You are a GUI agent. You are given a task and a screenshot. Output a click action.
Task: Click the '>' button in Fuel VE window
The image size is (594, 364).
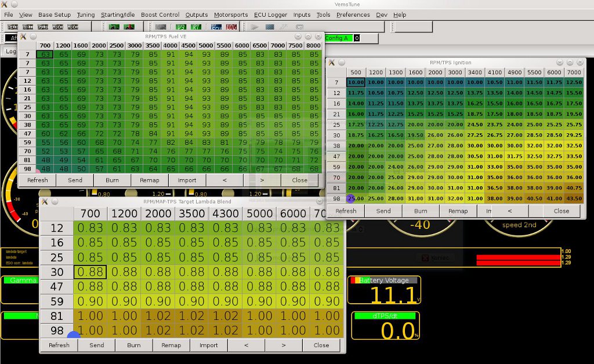(x=262, y=180)
